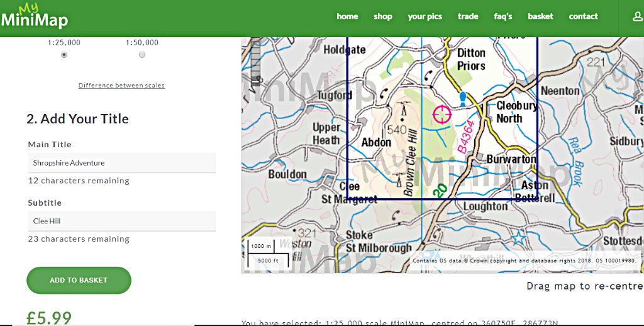Open Difference between scales link
644x326 pixels.
(x=121, y=86)
